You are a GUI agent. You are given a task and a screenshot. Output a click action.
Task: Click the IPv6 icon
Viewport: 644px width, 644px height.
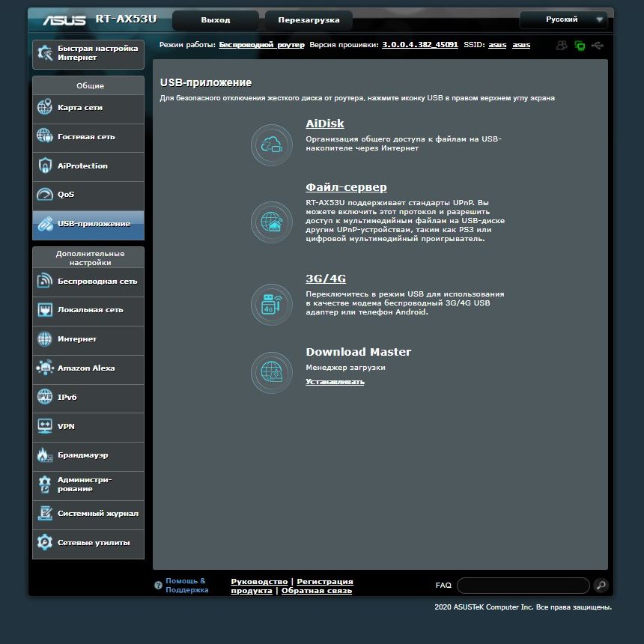pyautogui.click(x=44, y=397)
